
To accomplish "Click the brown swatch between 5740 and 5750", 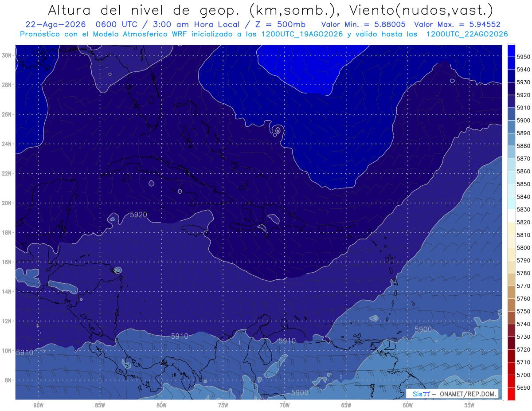I will (511, 317).
